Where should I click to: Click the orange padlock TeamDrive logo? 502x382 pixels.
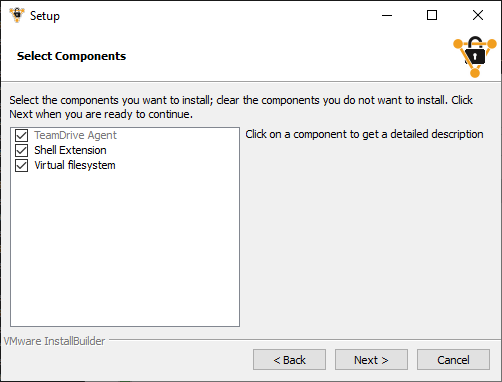point(475,57)
